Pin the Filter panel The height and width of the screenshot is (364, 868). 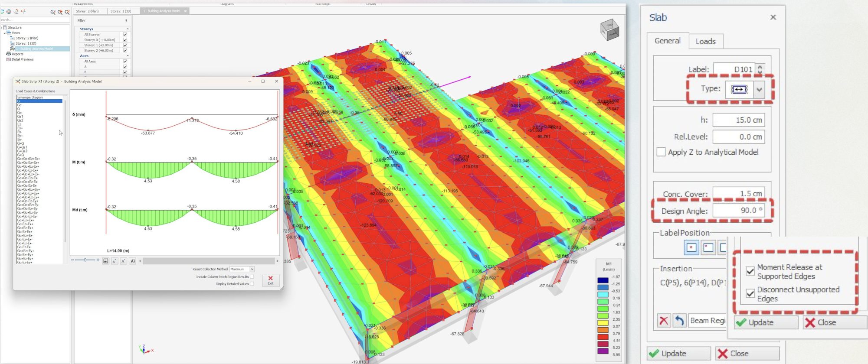pyautogui.click(x=126, y=21)
